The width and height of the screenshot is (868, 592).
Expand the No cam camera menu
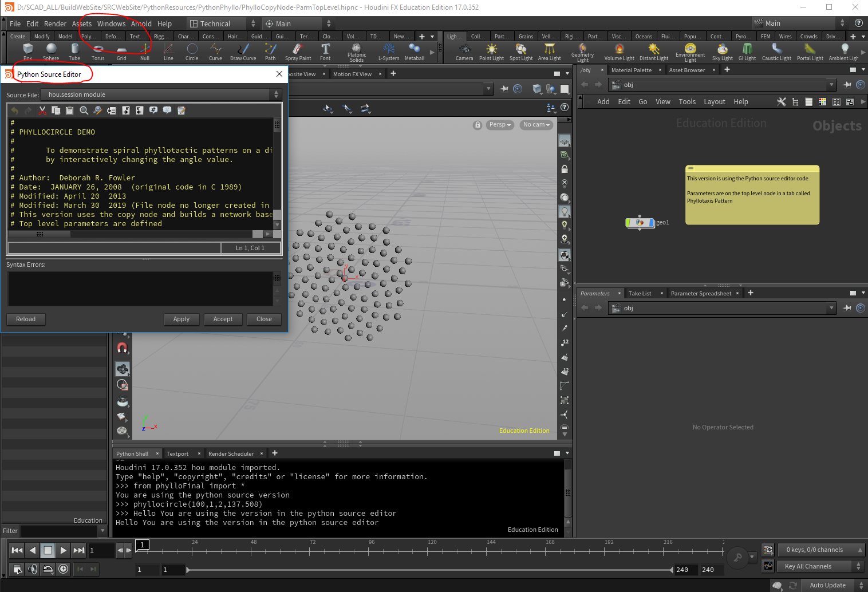(x=536, y=125)
